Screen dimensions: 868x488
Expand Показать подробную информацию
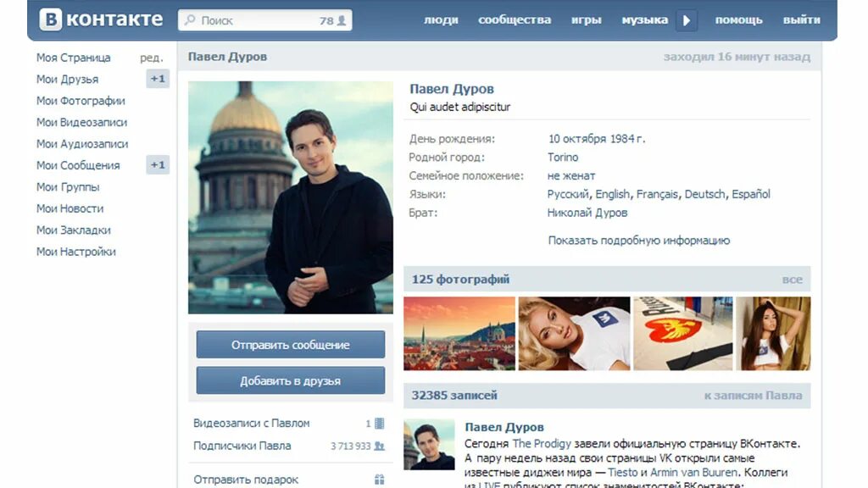[639, 240]
